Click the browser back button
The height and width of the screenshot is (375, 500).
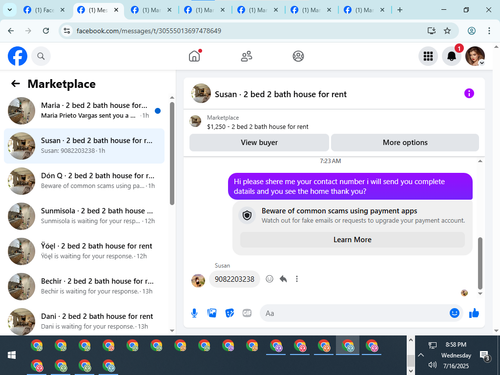pos(11,31)
